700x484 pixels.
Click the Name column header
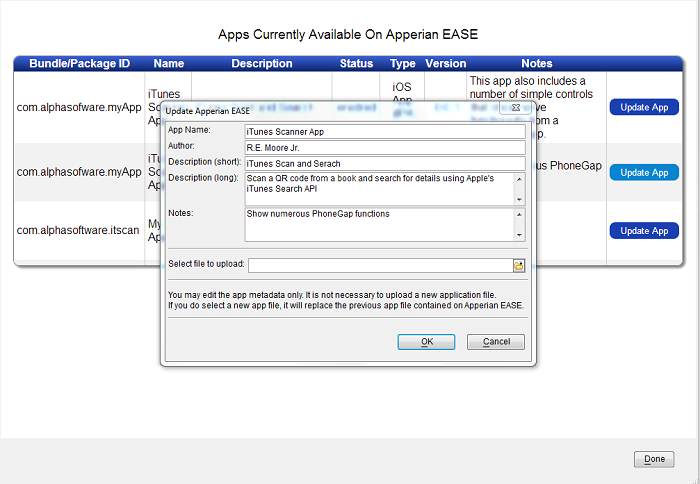point(169,63)
